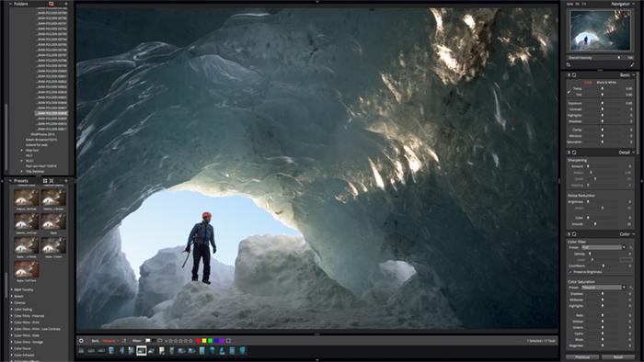The height and width of the screenshot is (362, 644).
Task: Click the Vibrance slider track
Action: tap(603, 136)
